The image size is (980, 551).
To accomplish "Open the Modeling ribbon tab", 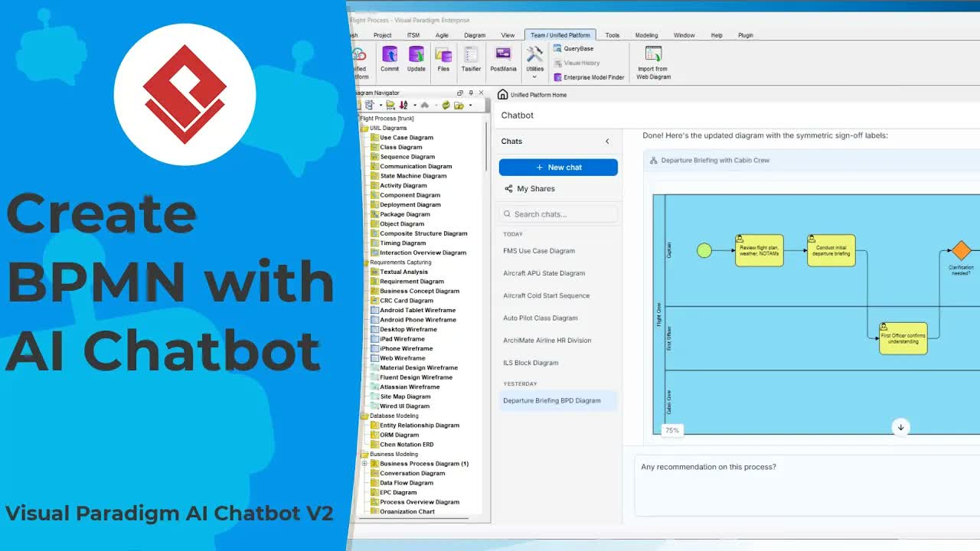I will 646,35.
